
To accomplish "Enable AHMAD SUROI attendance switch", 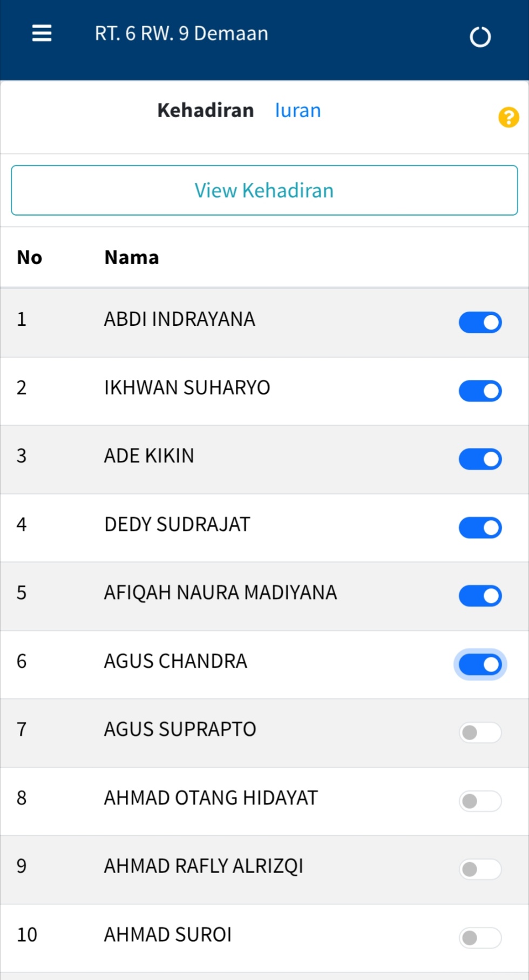I will [x=480, y=937].
